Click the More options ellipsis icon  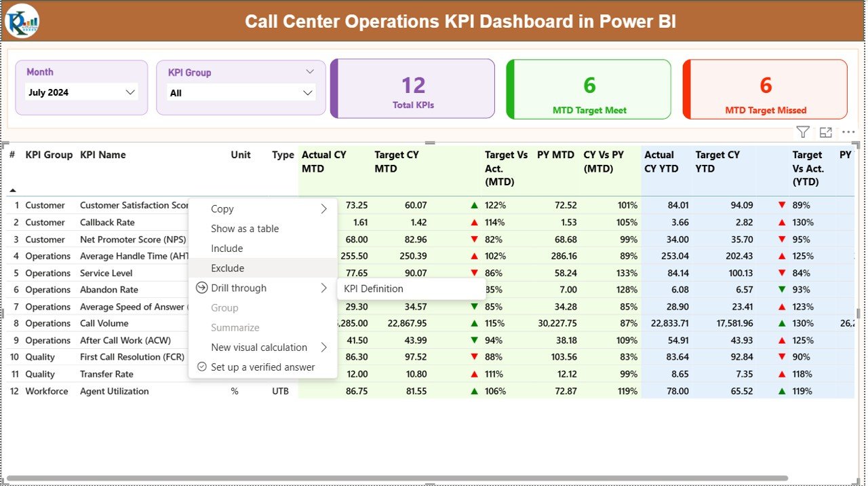[848, 132]
